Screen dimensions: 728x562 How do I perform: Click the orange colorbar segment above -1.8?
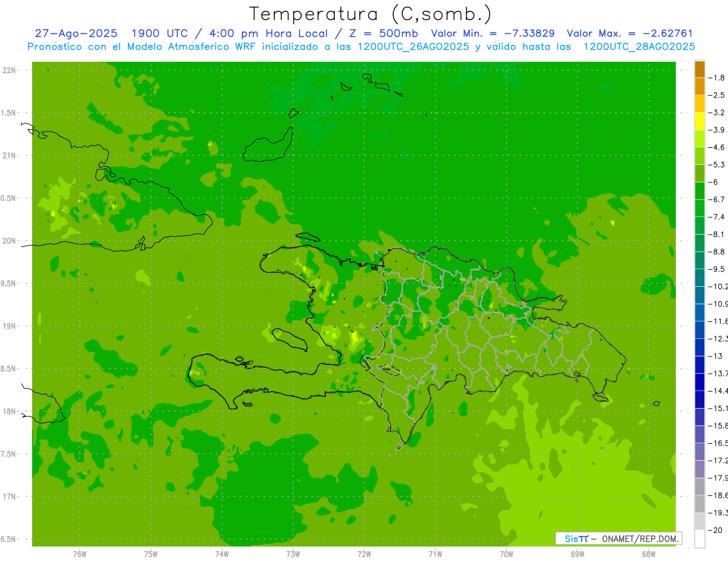(x=699, y=69)
